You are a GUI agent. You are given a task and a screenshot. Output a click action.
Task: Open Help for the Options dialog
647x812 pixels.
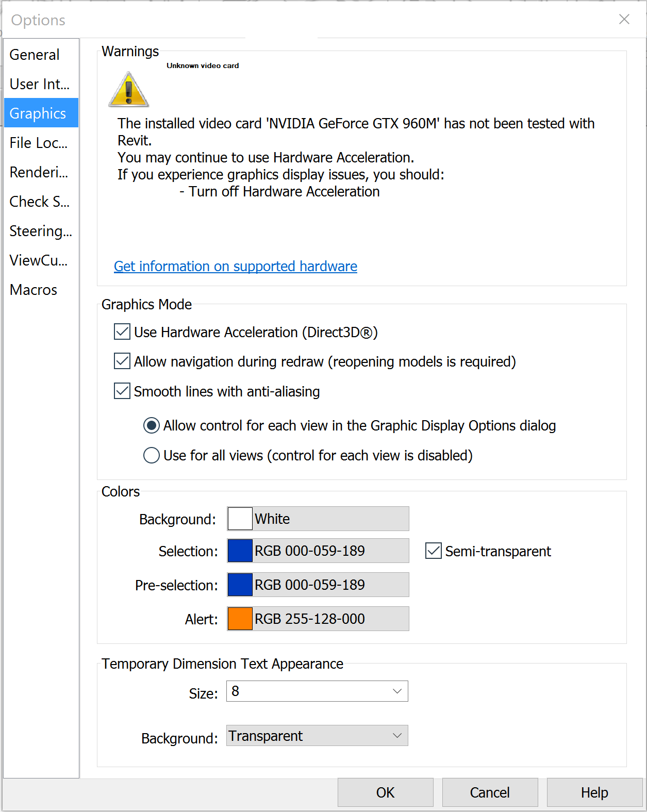(x=594, y=792)
